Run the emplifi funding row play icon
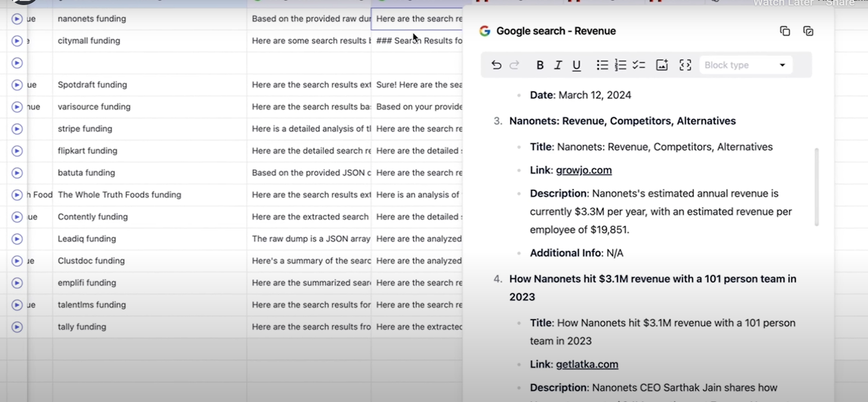The width and height of the screenshot is (868, 402). [x=17, y=283]
